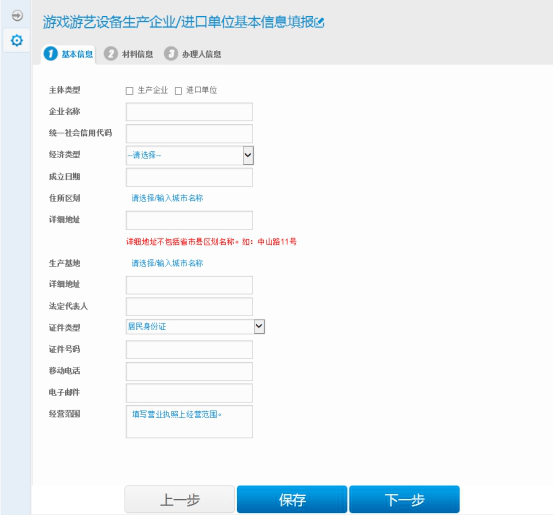Screen dimensions: 554x515
Task: Select city for 生产基地 field
Action: click(x=167, y=263)
